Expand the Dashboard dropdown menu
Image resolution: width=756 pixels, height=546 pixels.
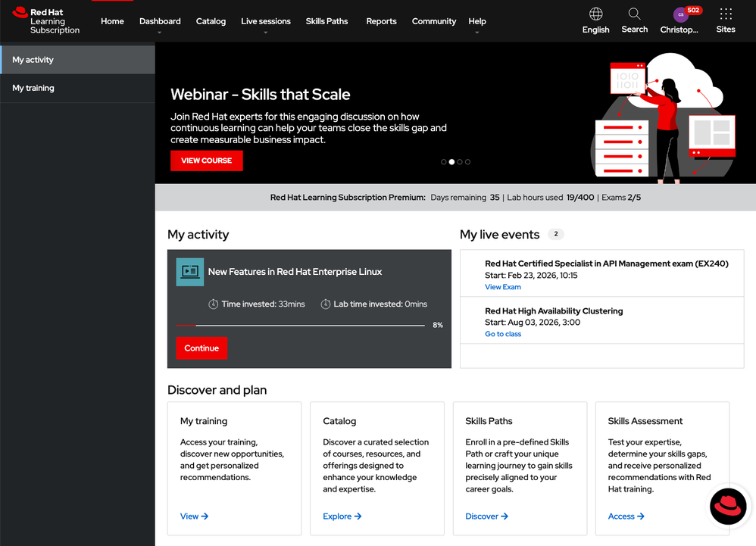coord(160,22)
